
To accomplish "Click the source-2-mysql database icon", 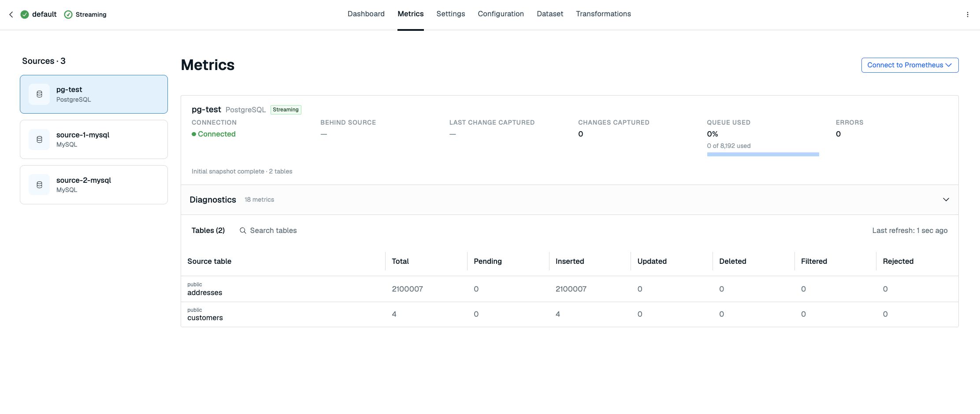I will click(39, 185).
